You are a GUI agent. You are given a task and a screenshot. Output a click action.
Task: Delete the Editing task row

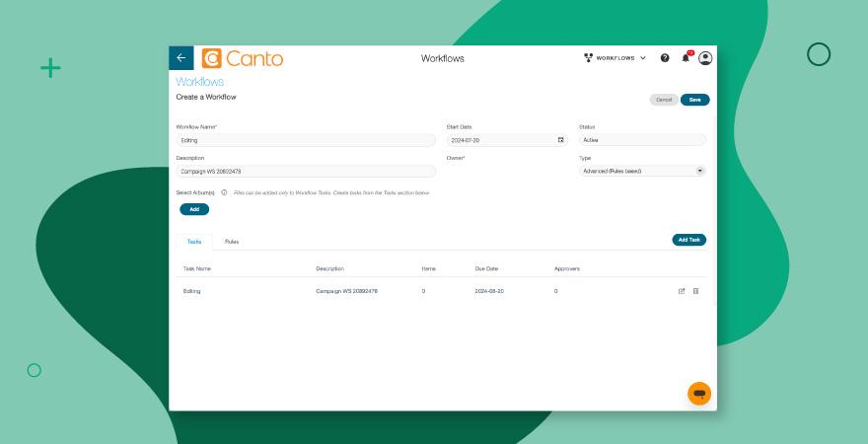695,291
